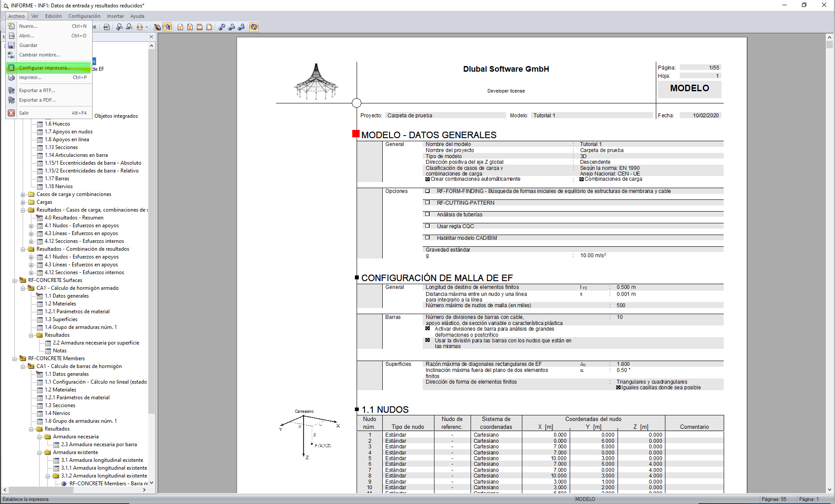Open the Insertar menu
The image size is (835, 504).
click(x=115, y=16)
